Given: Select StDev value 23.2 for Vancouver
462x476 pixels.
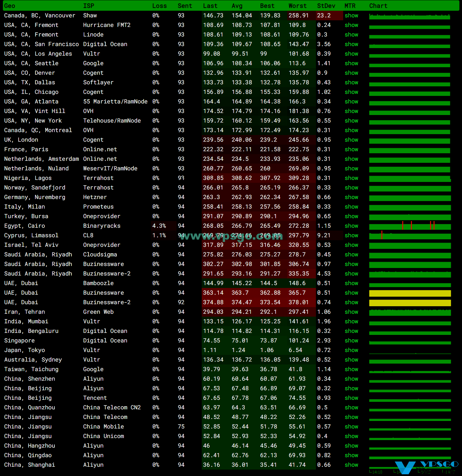Looking at the screenshot, I should tap(324, 16).
